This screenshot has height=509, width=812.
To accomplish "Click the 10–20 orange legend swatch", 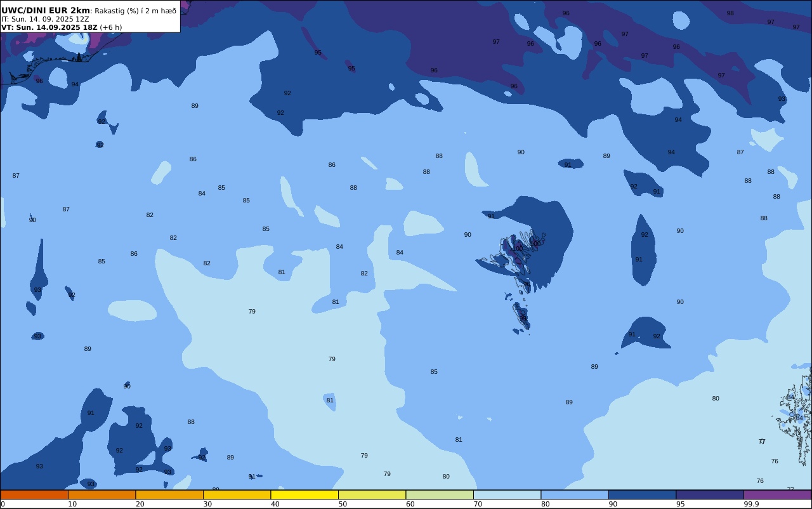I will click(x=101, y=494).
